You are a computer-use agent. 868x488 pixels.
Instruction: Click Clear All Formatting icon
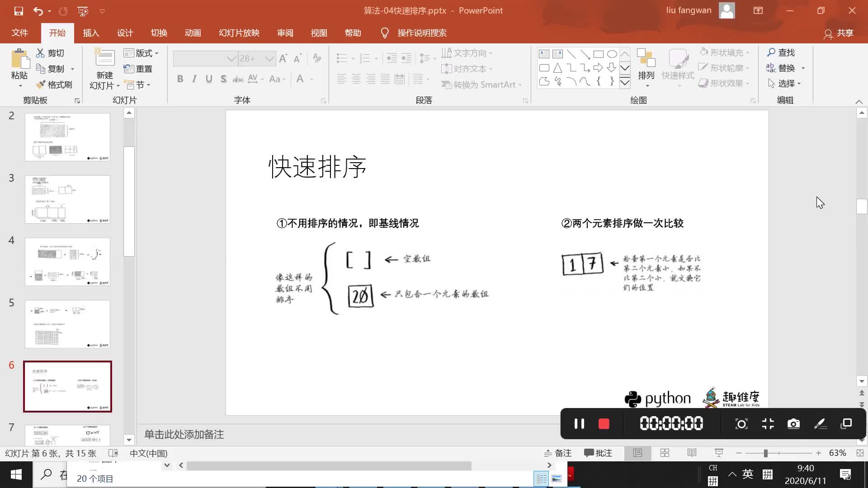coord(317,58)
